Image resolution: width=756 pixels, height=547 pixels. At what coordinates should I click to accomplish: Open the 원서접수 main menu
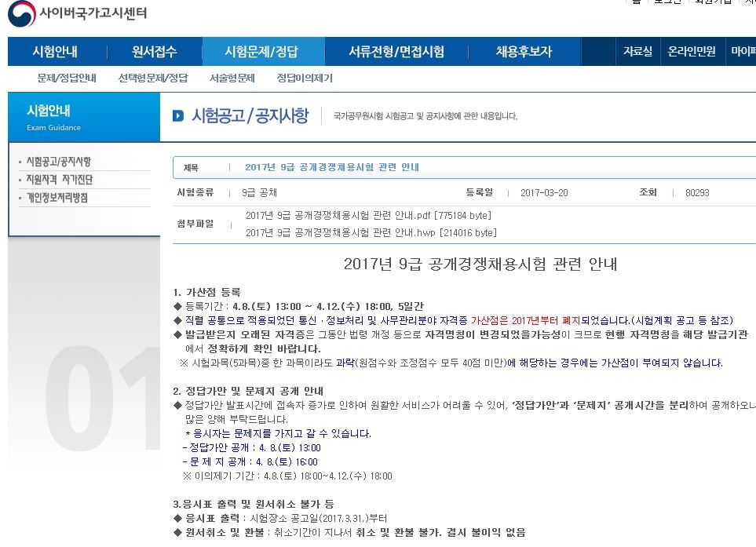click(x=155, y=51)
